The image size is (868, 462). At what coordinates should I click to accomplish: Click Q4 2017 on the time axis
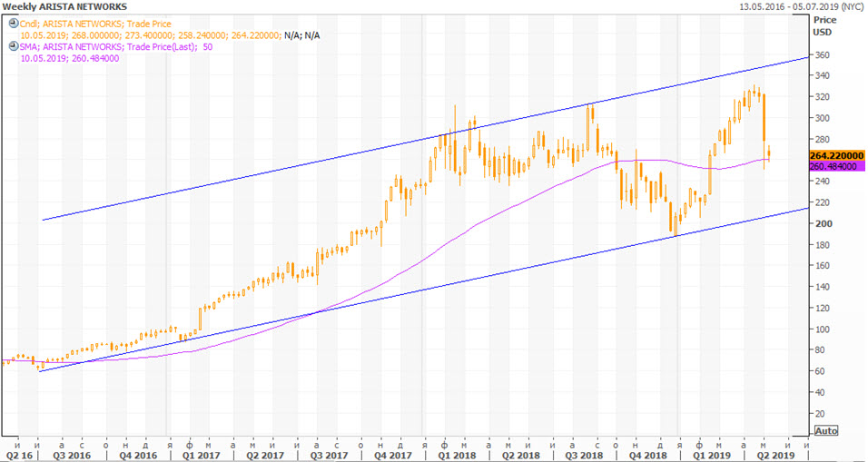(392, 456)
